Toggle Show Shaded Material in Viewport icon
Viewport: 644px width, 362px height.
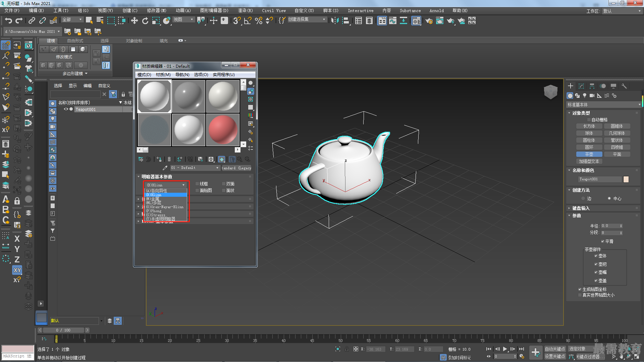point(221,159)
